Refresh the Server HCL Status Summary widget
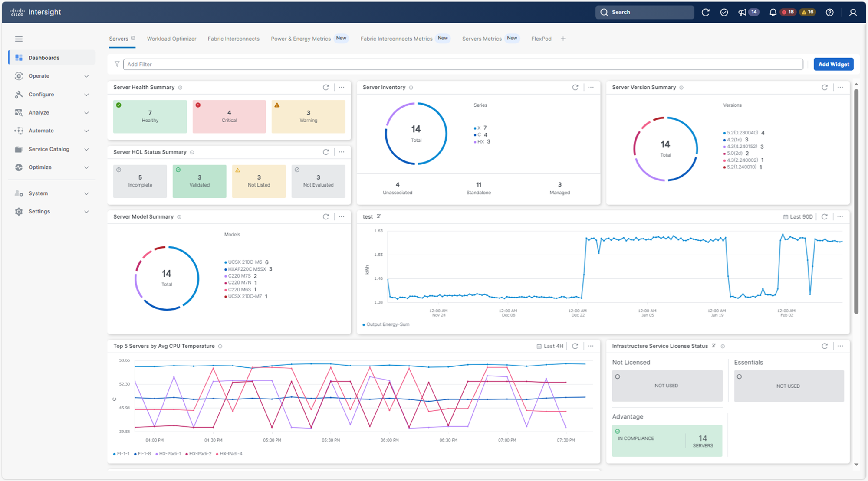Screen dimensions: 868x481 pyautogui.click(x=326, y=152)
